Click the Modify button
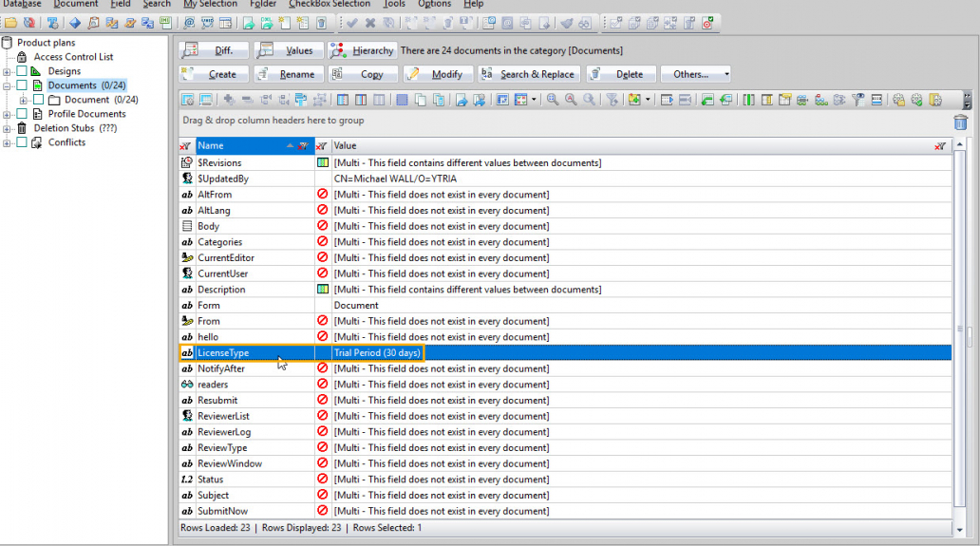 click(x=438, y=74)
